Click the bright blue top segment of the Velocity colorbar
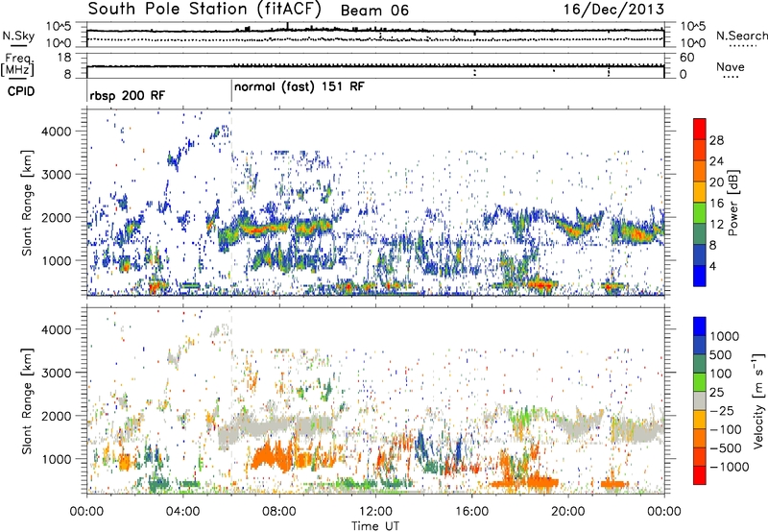This screenshot has width=768, height=532. pyautogui.click(x=700, y=326)
